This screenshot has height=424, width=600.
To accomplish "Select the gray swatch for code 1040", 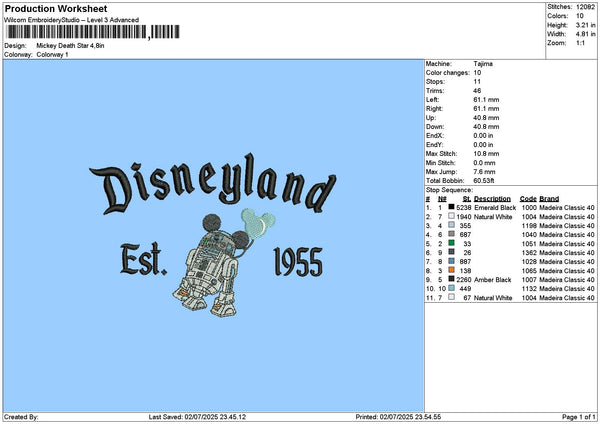I will click(452, 234).
